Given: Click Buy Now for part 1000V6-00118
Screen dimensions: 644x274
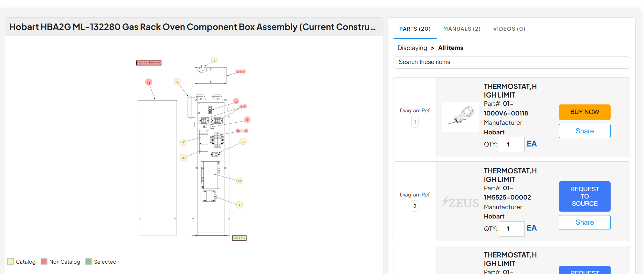Looking at the screenshot, I should tap(584, 112).
